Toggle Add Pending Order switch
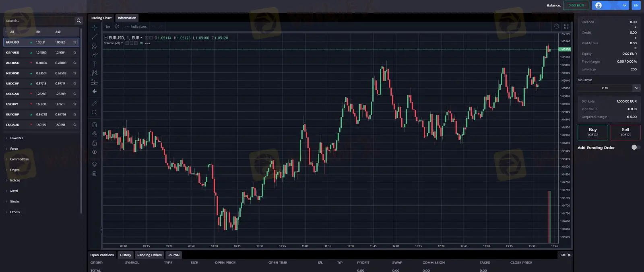 [x=635, y=147]
